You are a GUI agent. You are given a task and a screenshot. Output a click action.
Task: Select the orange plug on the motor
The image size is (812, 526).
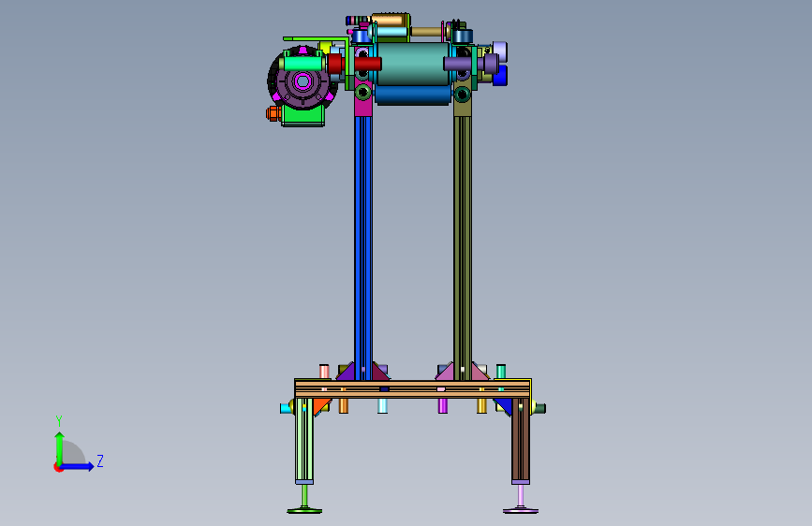click(x=273, y=113)
